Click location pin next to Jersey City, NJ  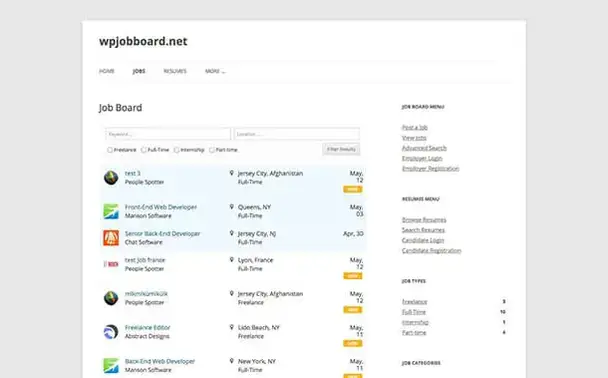click(x=231, y=233)
